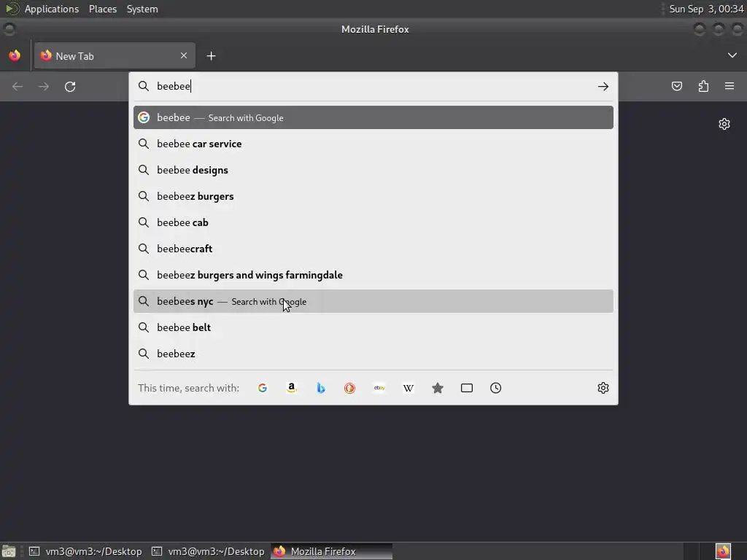Open new tab page personalize gear

coord(724,124)
